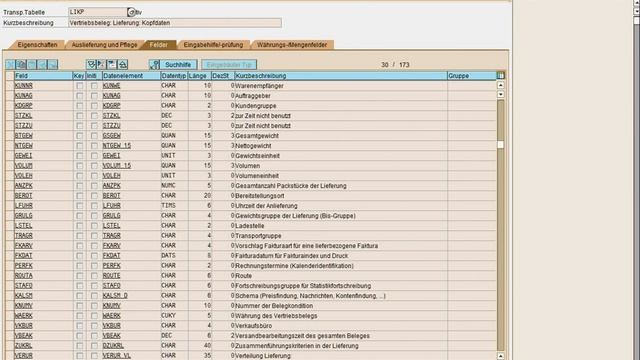Click the field counter '30 / 173'

(x=395, y=64)
